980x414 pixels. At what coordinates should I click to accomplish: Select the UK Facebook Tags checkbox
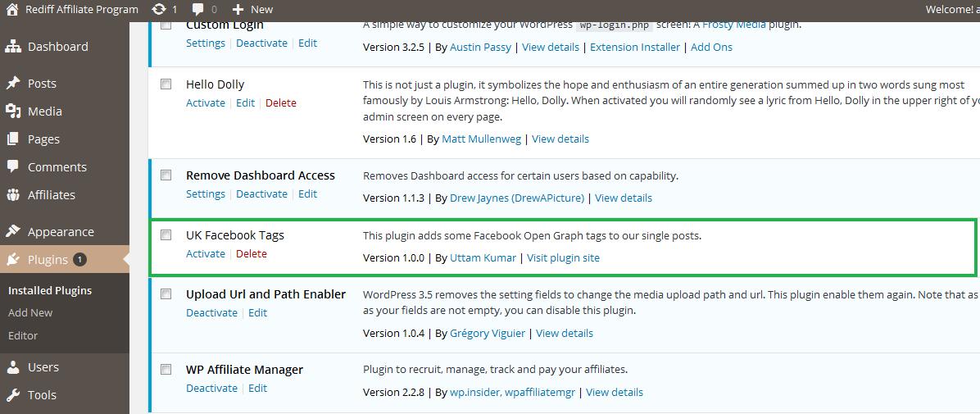[x=166, y=234]
